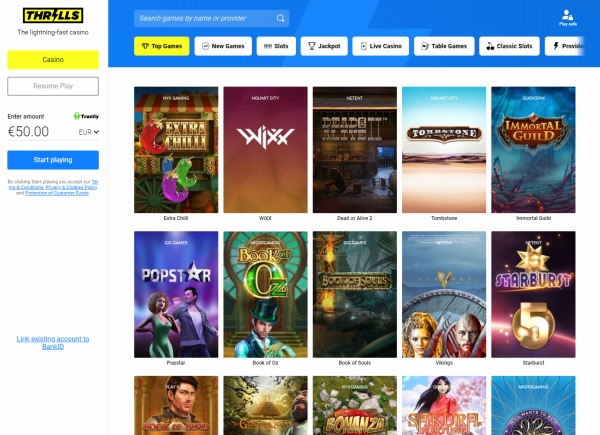The width and height of the screenshot is (600, 435).
Task: Expand the EUR currency dropdown
Action: [88, 132]
